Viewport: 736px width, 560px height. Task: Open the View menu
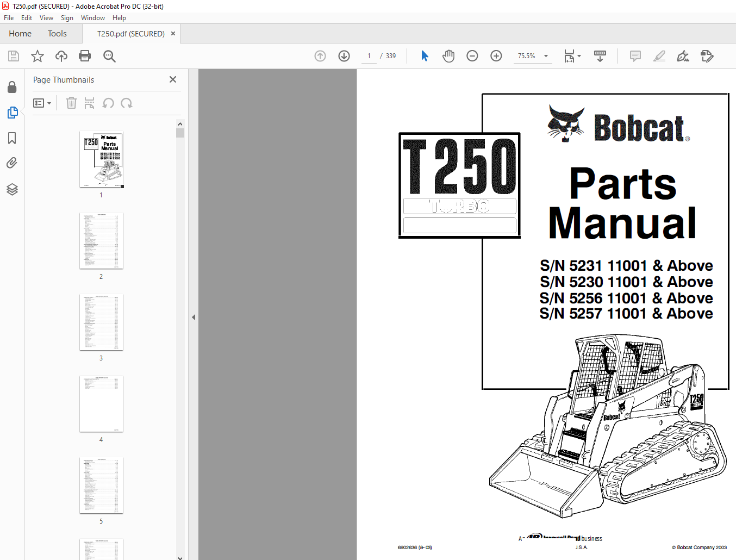click(x=46, y=18)
